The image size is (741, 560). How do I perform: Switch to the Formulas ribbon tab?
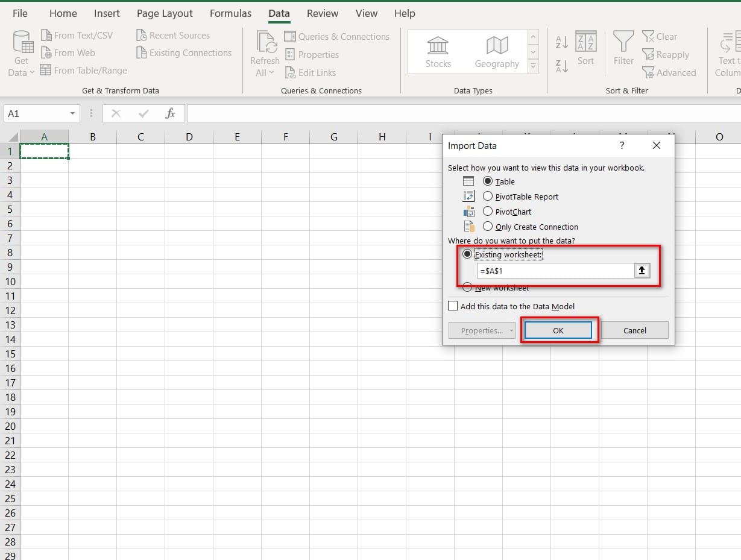point(230,13)
